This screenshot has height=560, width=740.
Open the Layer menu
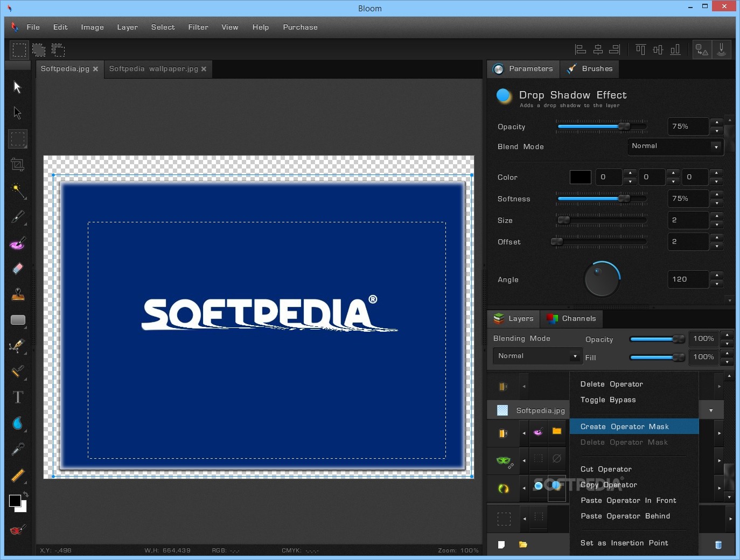[x=128, y=27]
